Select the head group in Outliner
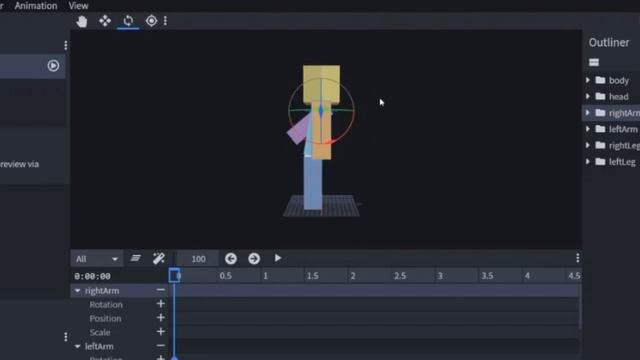The width and height of the screenshot is (640, 360). pos(619,97)
